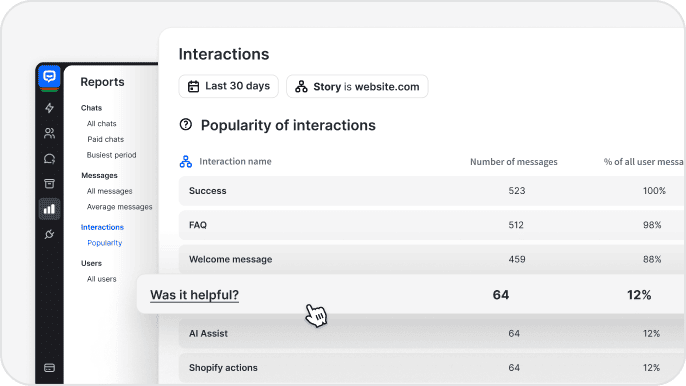Select the FAQ interaction row

coord(432,225)
